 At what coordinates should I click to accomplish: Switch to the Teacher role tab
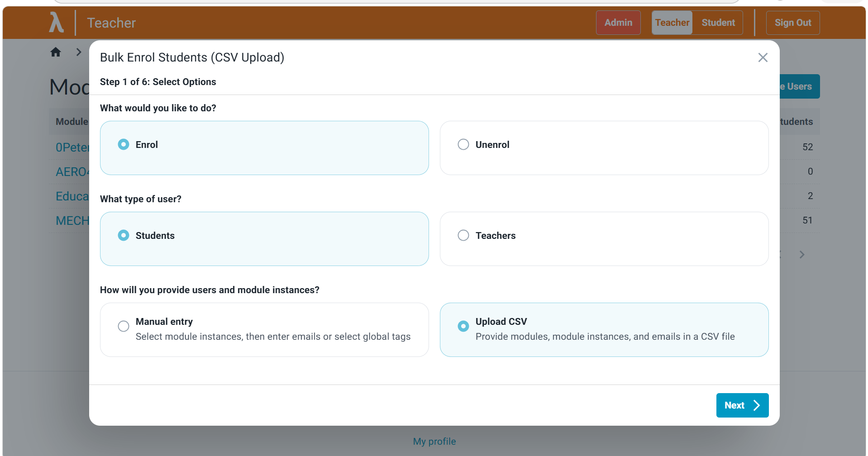[x=672, y=23]
